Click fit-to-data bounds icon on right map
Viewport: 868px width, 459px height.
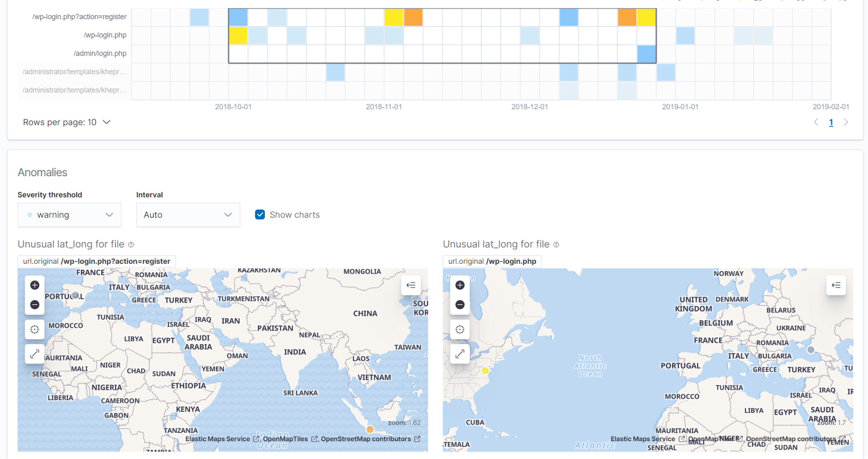460,329
